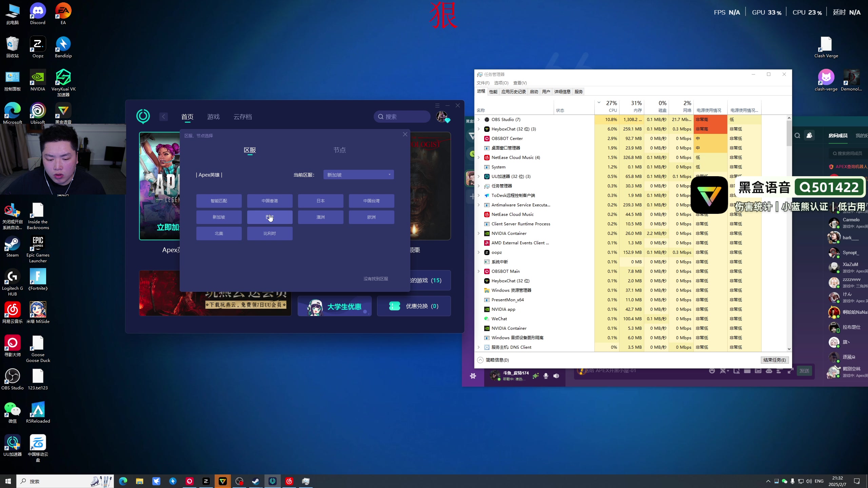Click Windows taskbar search box
The width and height of the screenshot is (868, 488).
[65, 481]
